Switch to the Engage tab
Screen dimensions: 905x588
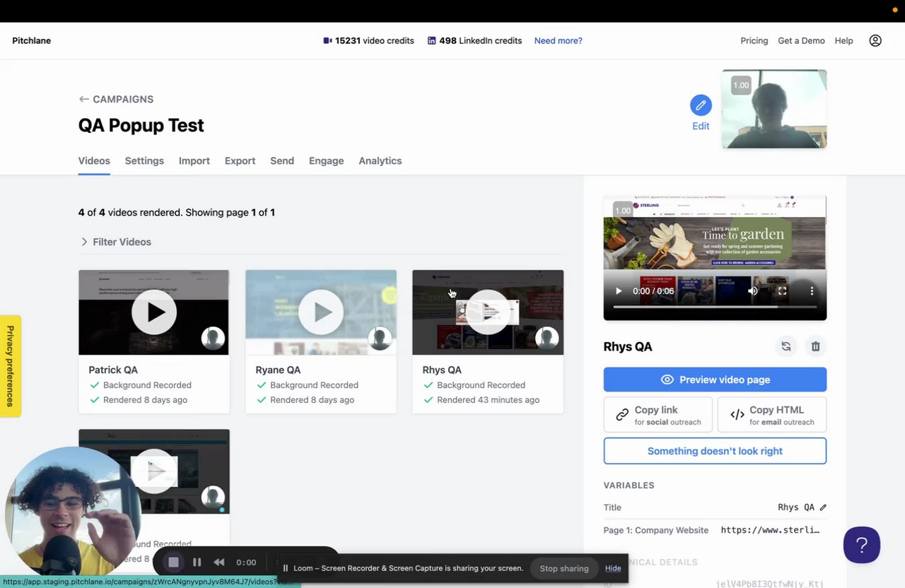point(326,161)
